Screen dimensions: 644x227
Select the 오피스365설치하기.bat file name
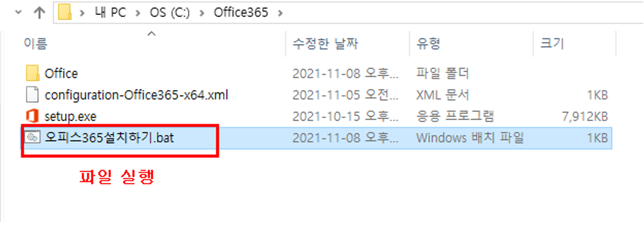point(109,138)
